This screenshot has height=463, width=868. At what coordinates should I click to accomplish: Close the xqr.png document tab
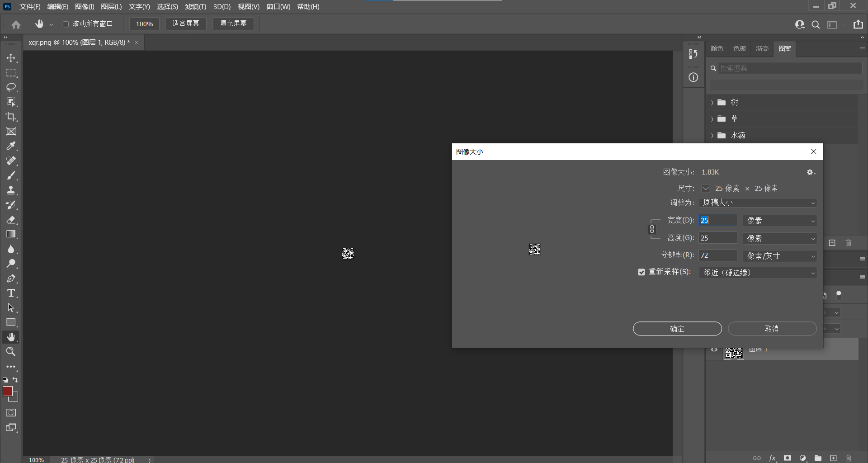137,43
